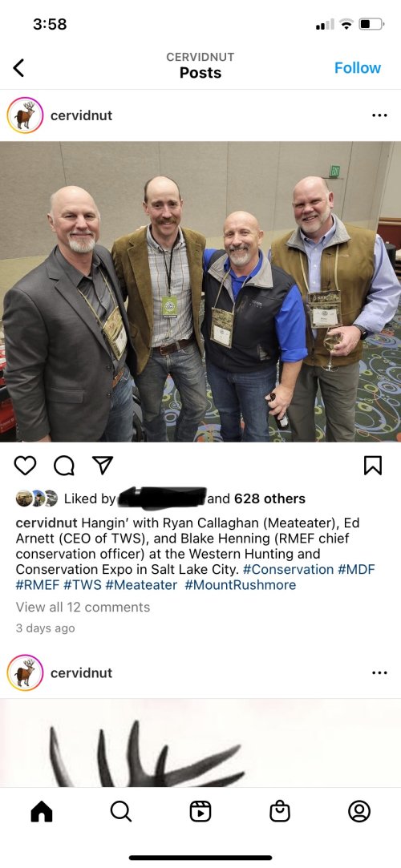The height and width of the screenshot is (868, 401).
Task: Open cervidnut deer avatar on first post
Action: click(25, 115)
